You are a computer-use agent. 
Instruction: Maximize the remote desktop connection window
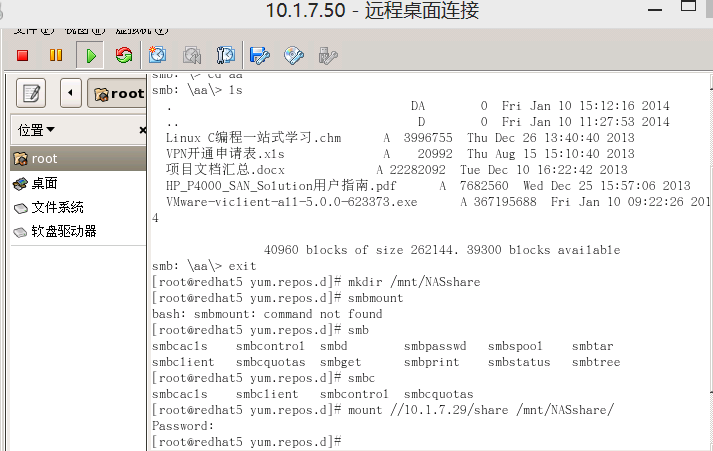[688, 6]
